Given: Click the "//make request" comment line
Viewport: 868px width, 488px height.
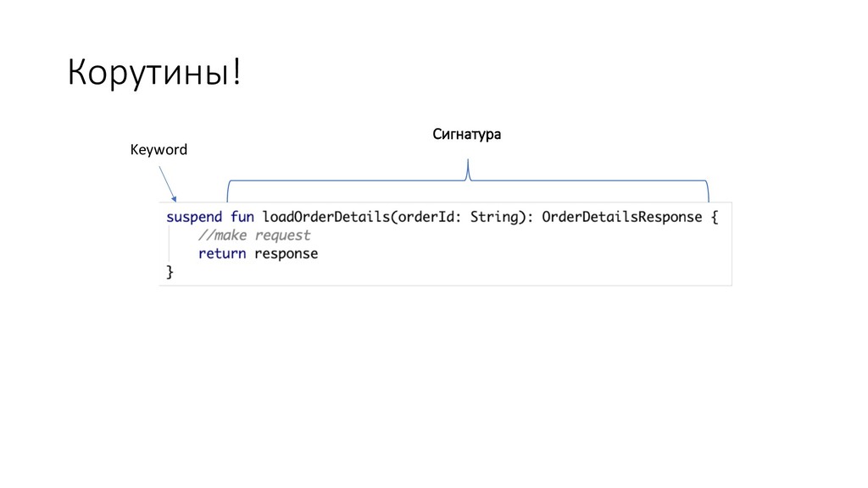Looking at the screenshot, I should tap(254, 236).
